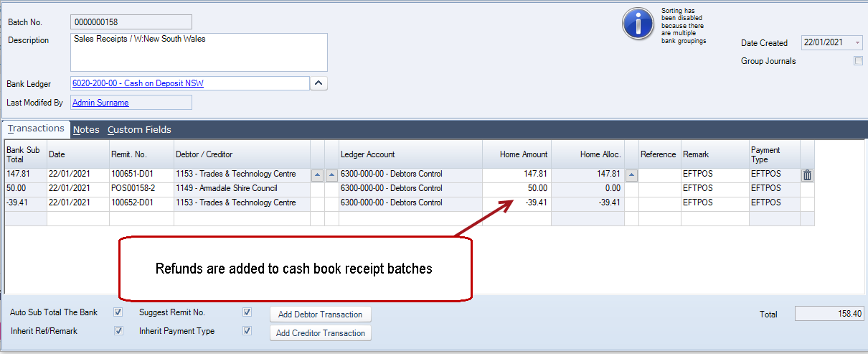Click Home Alloc. 0.00 cell

coord(588,189)
